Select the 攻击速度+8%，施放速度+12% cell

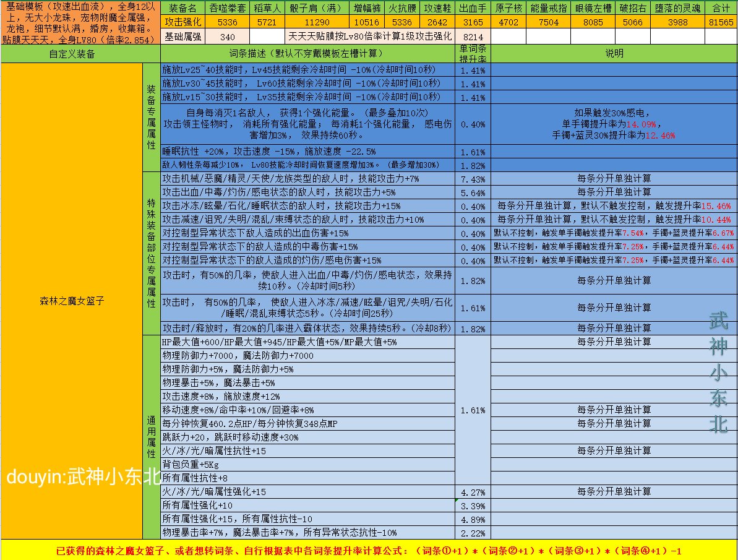click(308, 397)
